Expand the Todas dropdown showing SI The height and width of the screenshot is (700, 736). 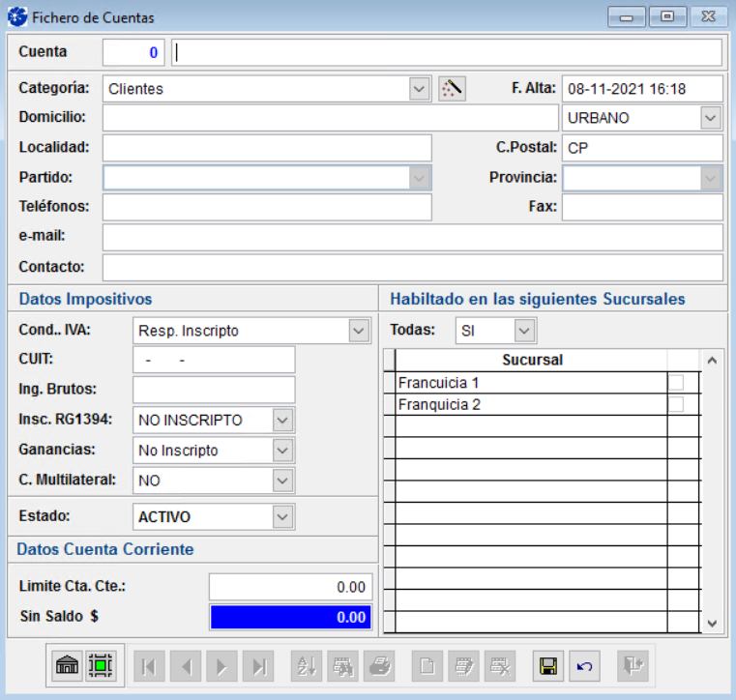point(524,331)
